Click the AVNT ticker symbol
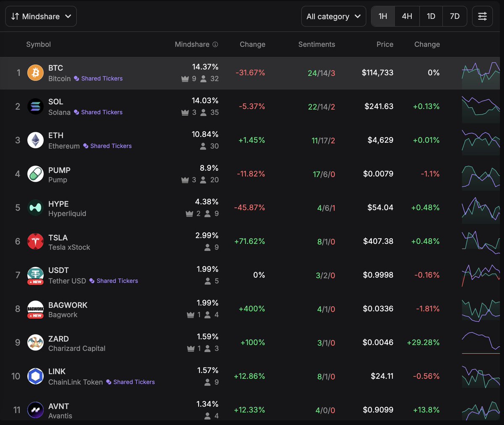Screen dimensions: 504x425 tap(58, 406)
